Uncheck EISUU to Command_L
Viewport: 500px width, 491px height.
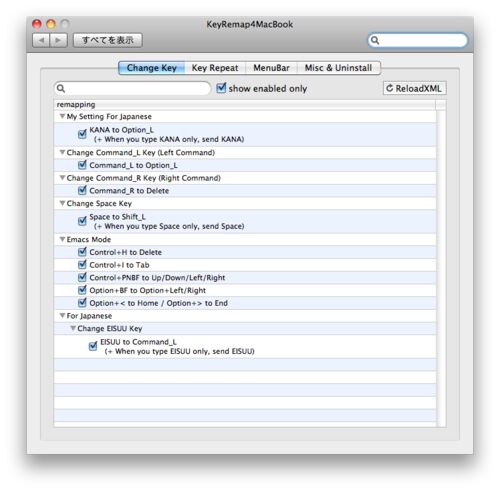(x=93, y=346)
